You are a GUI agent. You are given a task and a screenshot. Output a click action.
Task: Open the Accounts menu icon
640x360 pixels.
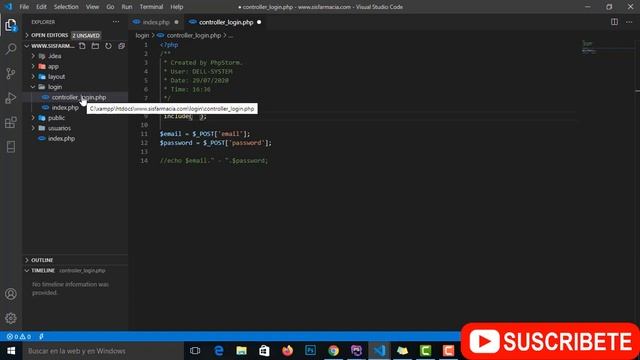pyautogui.click(x=11, y=294)
